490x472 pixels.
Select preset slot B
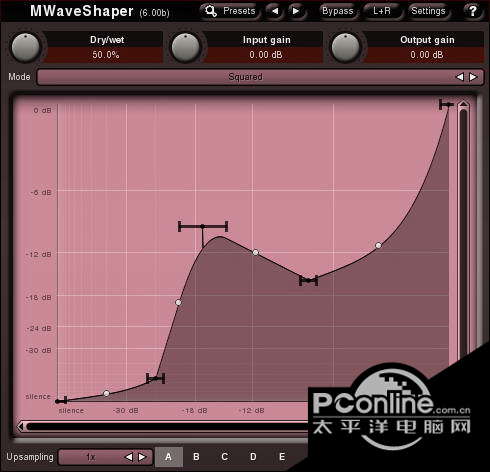click(x=196, y=457)
